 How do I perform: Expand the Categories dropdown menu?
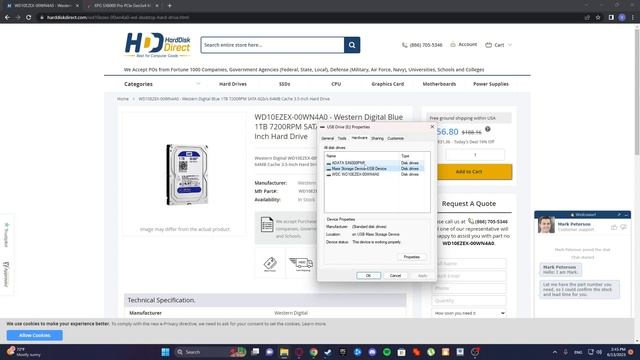(x=162, y=84)
